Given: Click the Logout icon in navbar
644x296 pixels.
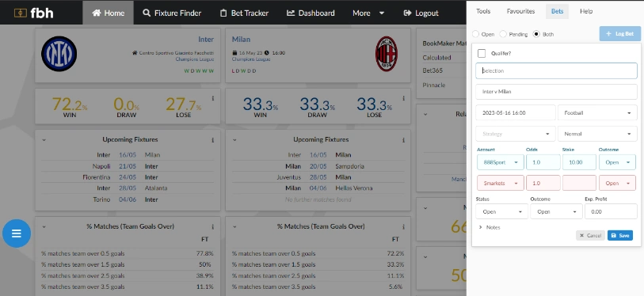Looking at the screenshot, I should click(x=407, y=13).
